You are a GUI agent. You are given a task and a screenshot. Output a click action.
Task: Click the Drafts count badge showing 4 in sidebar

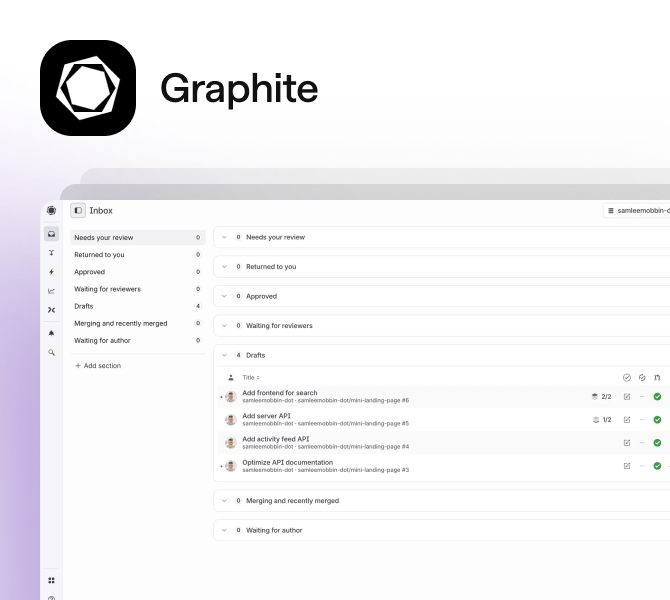coord(198,306)
